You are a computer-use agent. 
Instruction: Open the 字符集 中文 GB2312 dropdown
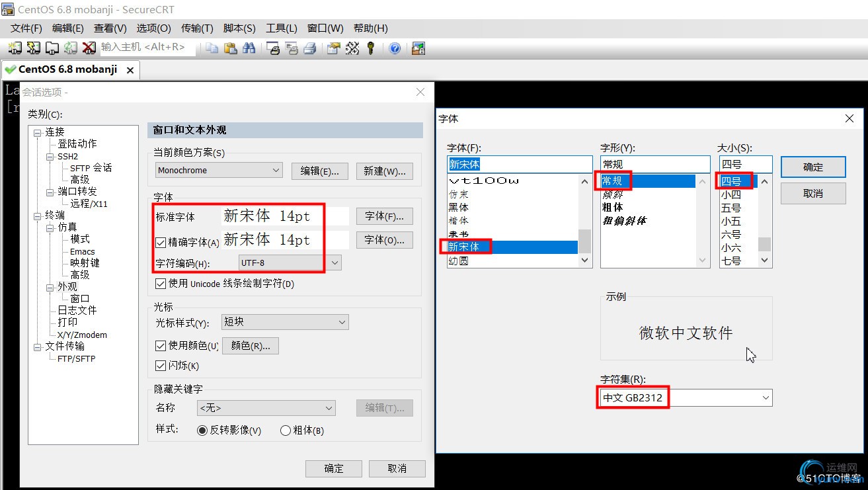(x=686, y=398)
